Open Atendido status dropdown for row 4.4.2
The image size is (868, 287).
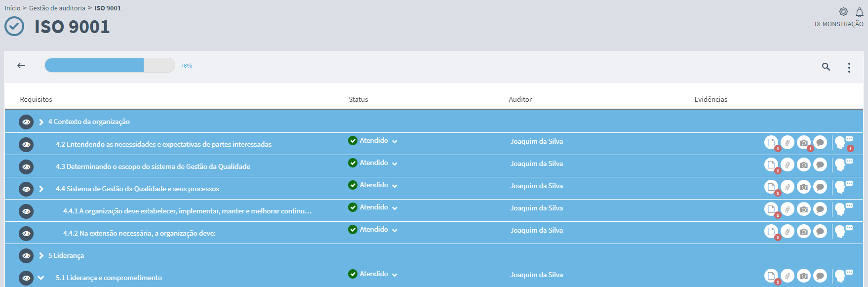tap(373, 230)
